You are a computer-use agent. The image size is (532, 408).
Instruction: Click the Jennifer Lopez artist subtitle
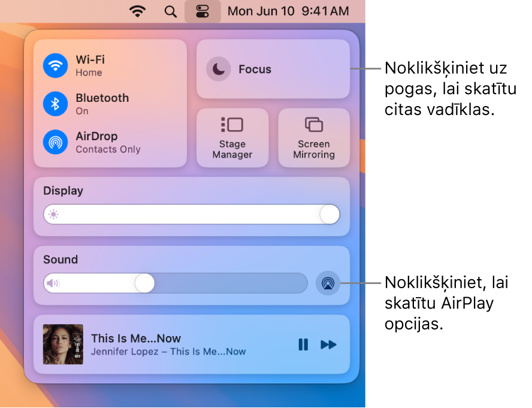[x=168, y=352]
